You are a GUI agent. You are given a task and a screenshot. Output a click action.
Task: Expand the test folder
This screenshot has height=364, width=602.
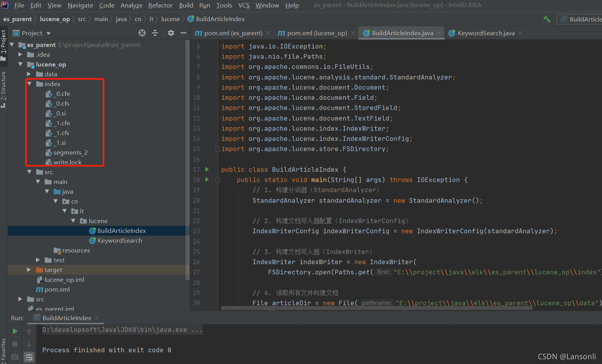pos(38,260)
